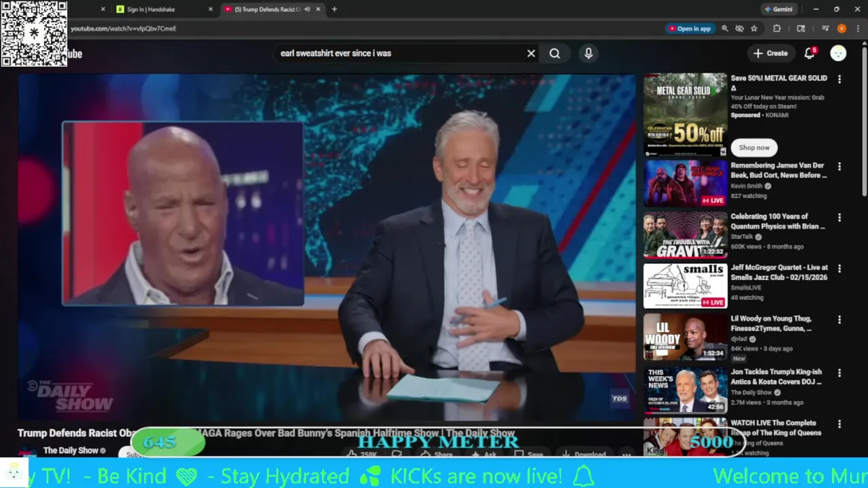The image size is (868, 488).
Task: Open Metal Gear Solid ad thumbnail
Action: pyautogui.click(x=685, y=115)
